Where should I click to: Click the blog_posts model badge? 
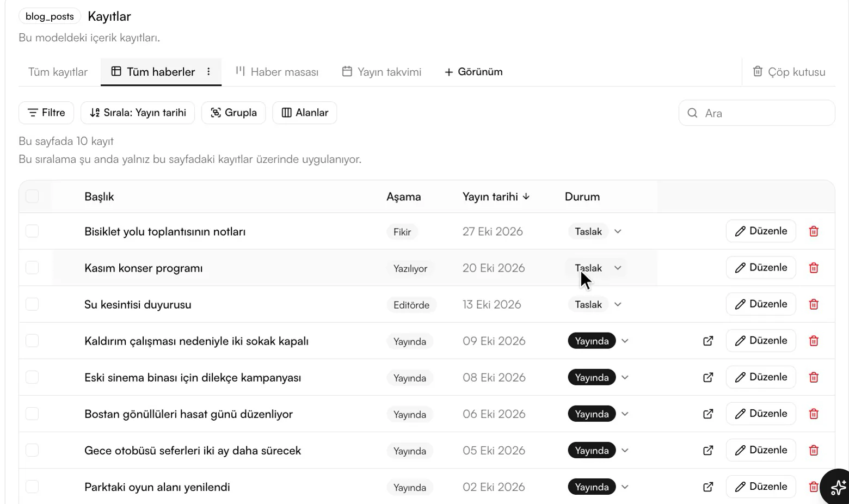50,16
